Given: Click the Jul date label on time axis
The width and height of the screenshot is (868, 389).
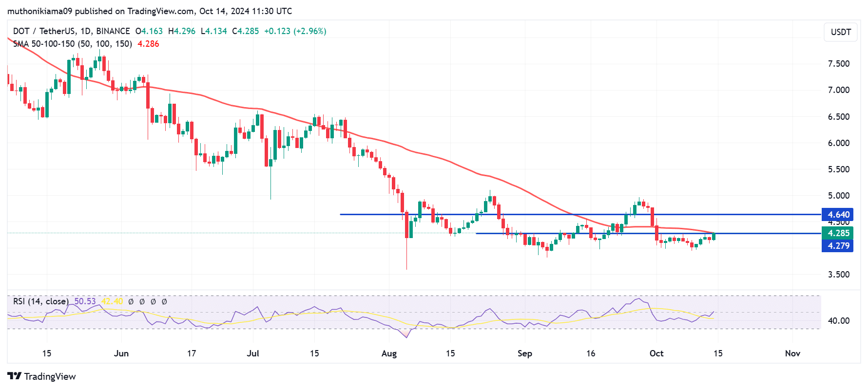Looking at the screenshot, I should 253,353.
